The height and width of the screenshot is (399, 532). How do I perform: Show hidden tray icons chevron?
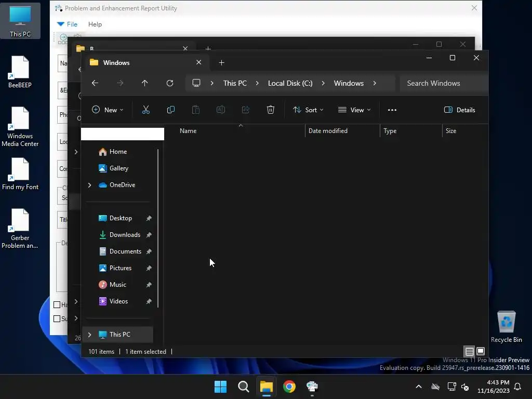pyautogui.click(x=419, y=387)
